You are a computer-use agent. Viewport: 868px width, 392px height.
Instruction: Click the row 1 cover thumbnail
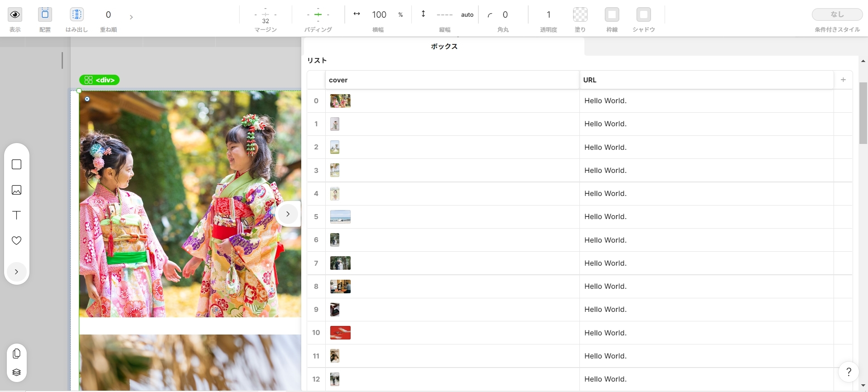pos(335,124)
